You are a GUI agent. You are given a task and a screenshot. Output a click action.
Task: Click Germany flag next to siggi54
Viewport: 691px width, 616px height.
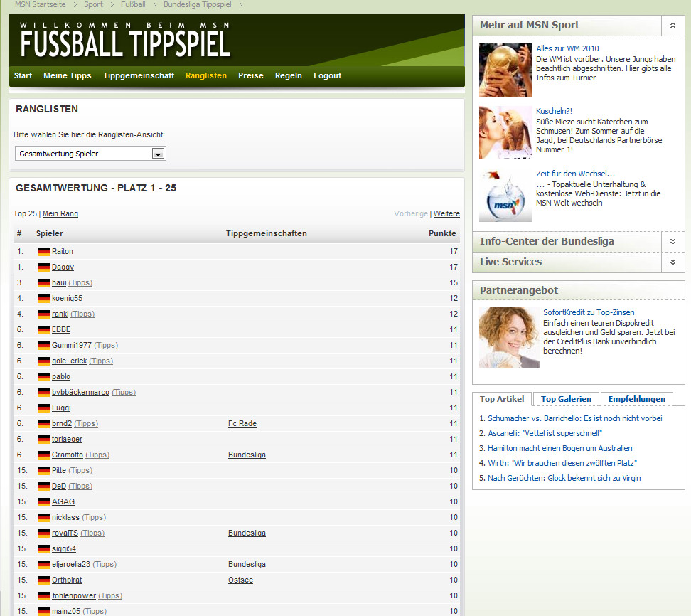pyautogui.click(x=43, y=549)
